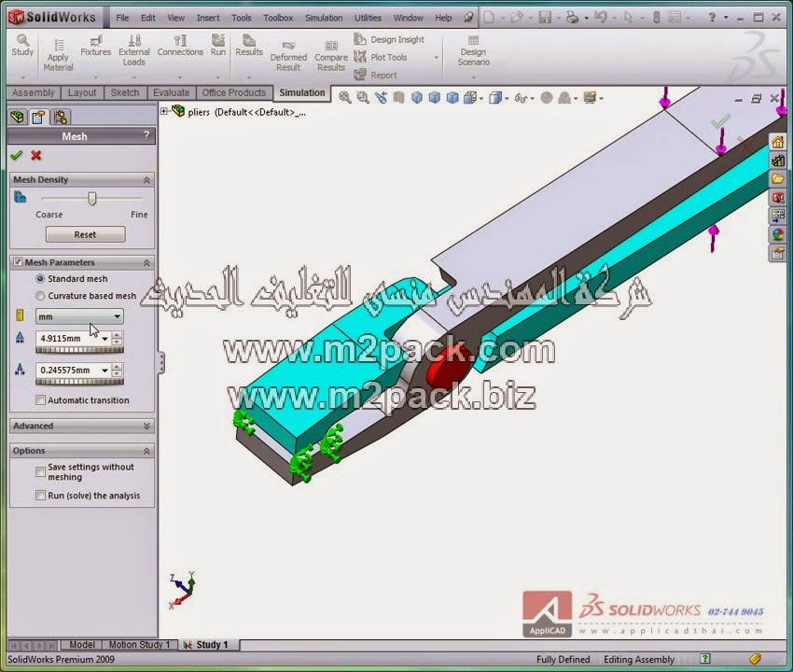Open File Explorer task pane folder icon

(777, 178)
